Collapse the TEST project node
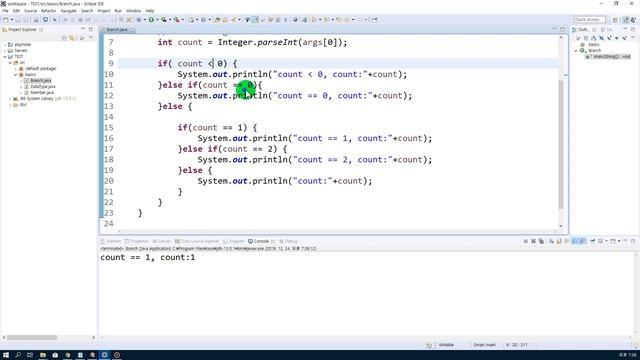Viewport: 640px width, 360px height. coord(5,57)
